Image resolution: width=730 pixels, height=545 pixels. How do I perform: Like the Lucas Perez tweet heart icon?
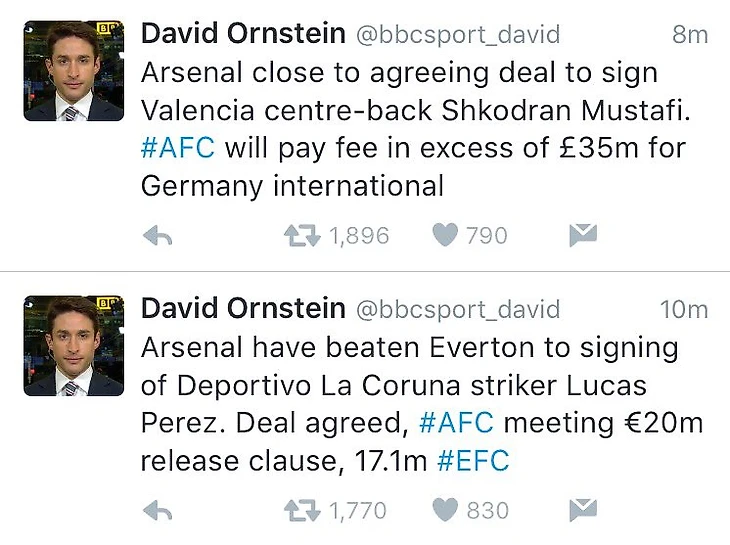(446, 511)
